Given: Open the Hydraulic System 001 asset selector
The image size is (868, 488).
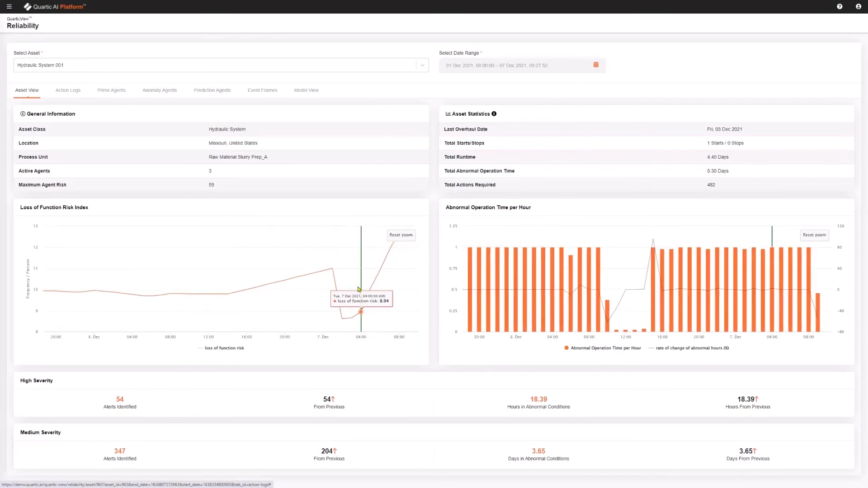Looking at the screenshot, I should (215, 65).
